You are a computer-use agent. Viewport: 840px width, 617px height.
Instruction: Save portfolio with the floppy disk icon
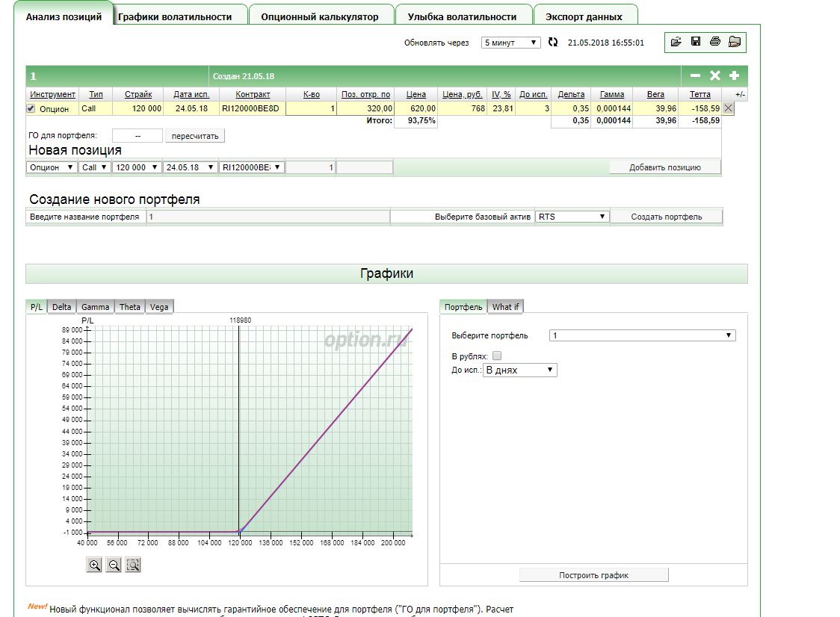(x=696, y=42)
